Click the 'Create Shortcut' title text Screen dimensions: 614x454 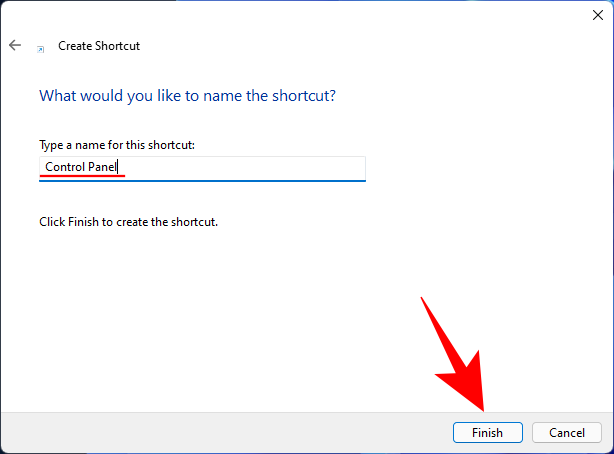click(99, 46)
